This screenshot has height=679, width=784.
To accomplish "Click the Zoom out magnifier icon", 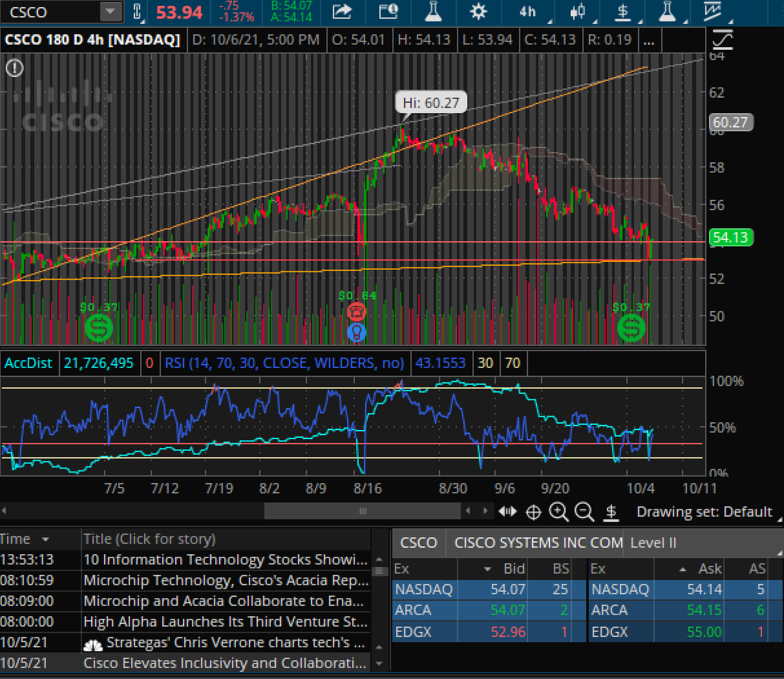I will (x=584, y=512).
